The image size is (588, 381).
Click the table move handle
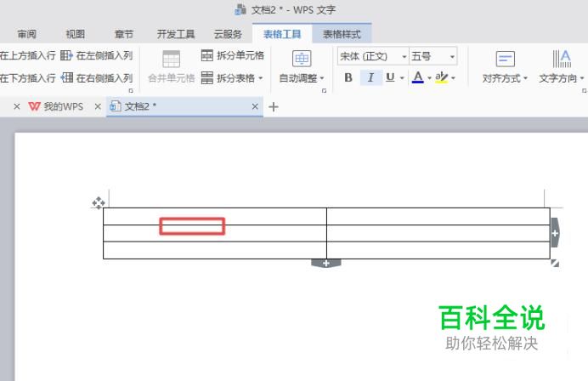click(x=99, y=202)
